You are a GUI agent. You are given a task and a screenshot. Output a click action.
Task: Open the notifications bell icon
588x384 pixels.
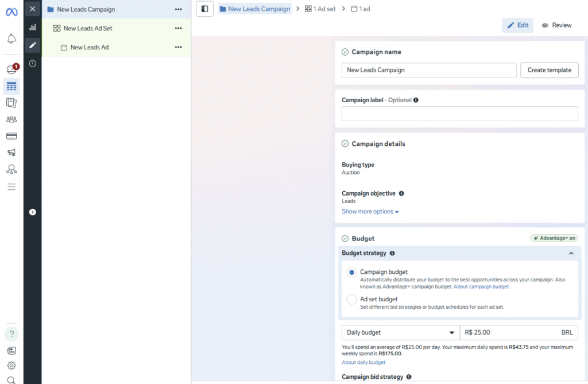[11, 39]
